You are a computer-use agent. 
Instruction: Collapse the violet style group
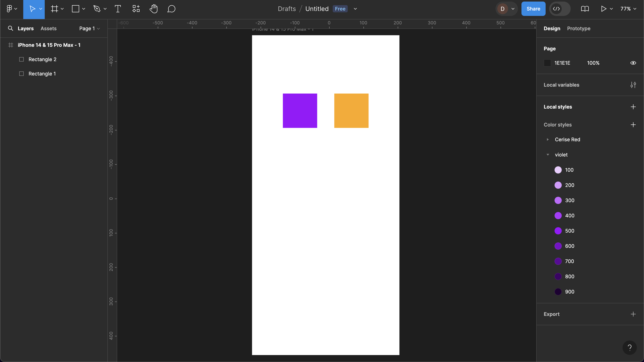click(547, 155)
